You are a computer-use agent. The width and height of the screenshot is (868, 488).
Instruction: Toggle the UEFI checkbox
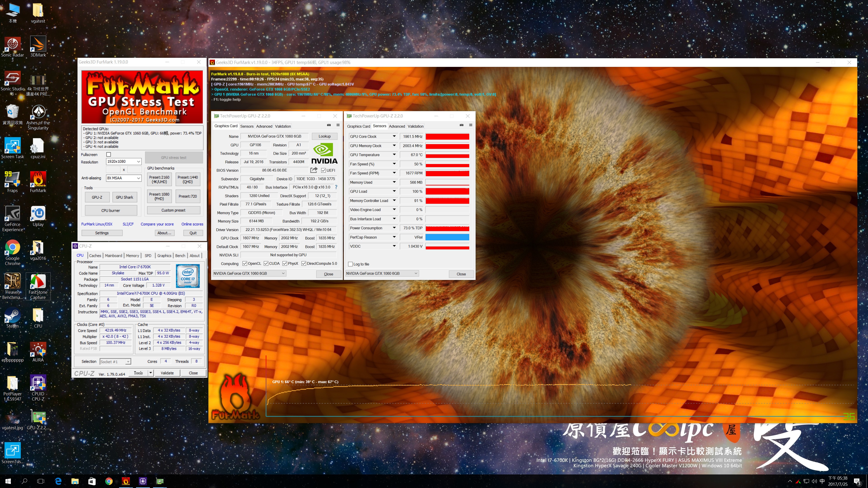pos(323,170)
